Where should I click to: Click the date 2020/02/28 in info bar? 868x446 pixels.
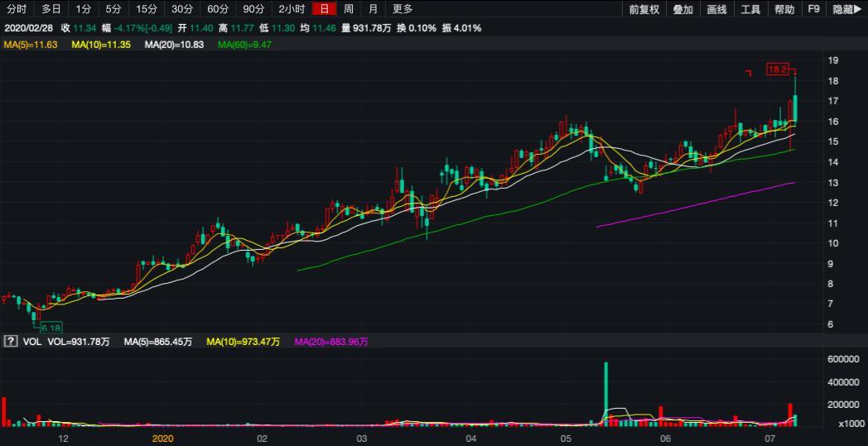pos(29,28)
